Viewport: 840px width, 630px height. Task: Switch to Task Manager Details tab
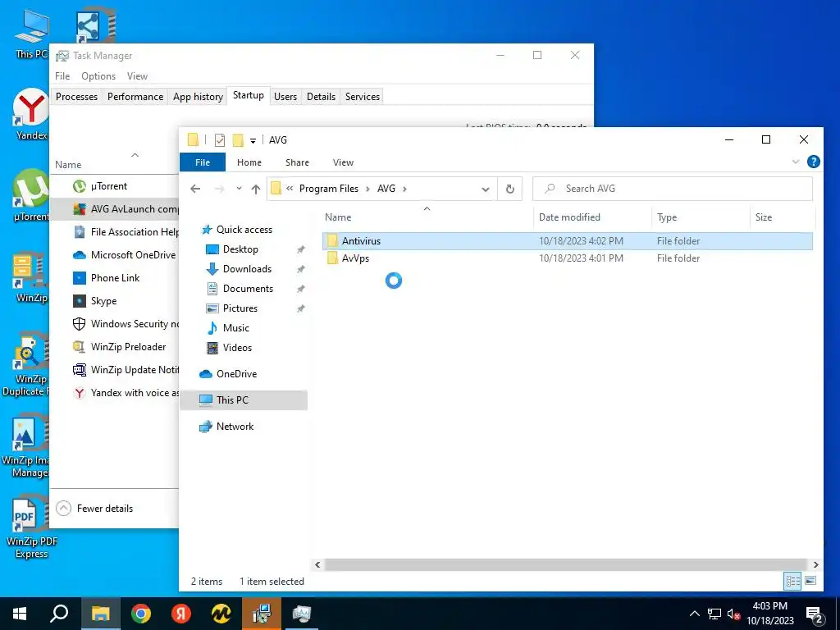pyautogui.click(x=321, y=97)
